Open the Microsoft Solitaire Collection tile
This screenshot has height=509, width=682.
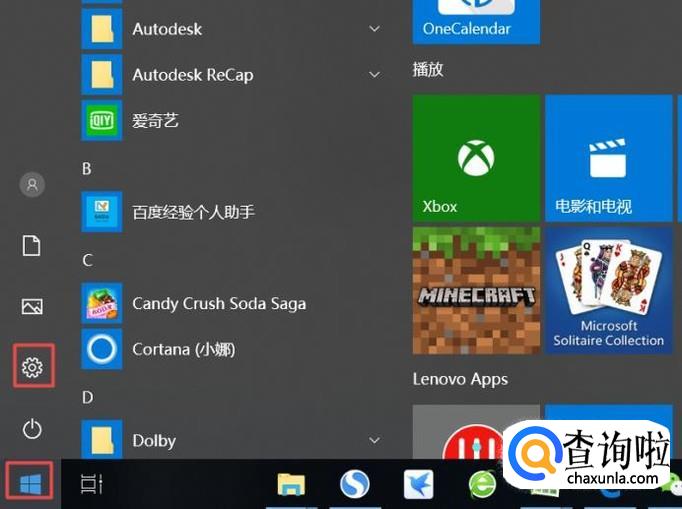tap(608, 290)
